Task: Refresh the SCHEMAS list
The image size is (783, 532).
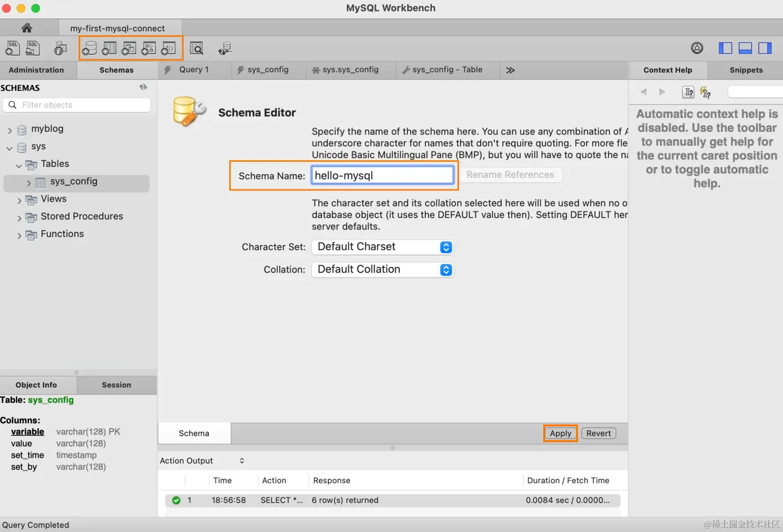Action: pyautogui.click(x=143, y=87)
